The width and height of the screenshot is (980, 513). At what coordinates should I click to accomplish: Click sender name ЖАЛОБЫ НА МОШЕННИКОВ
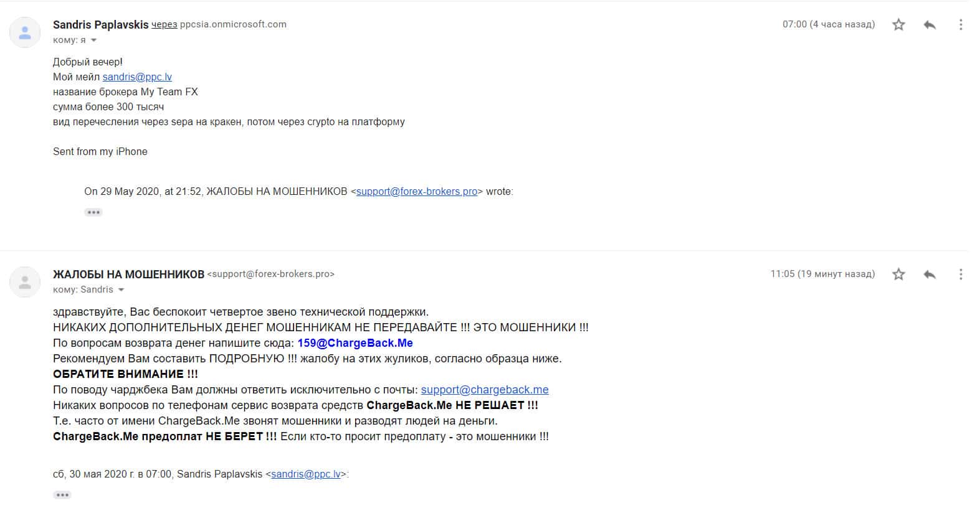pyautogui.click(x=128, y=275)
